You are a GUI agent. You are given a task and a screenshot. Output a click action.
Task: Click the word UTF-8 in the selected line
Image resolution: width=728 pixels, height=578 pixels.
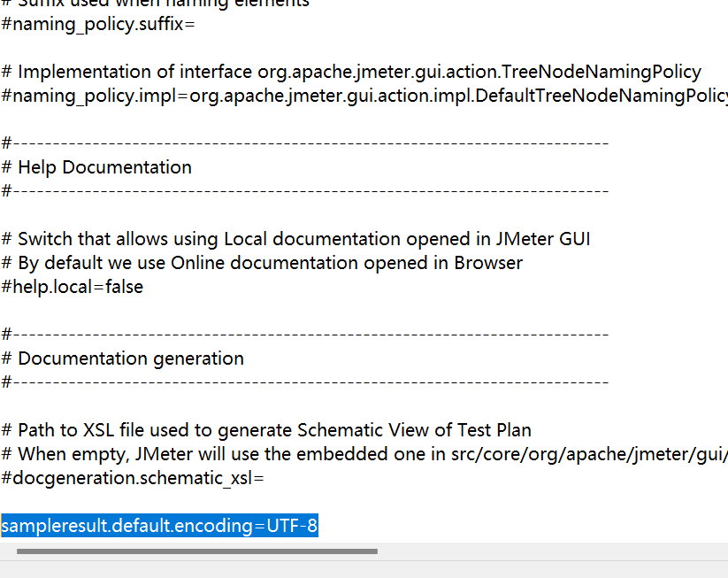(292, 526)
